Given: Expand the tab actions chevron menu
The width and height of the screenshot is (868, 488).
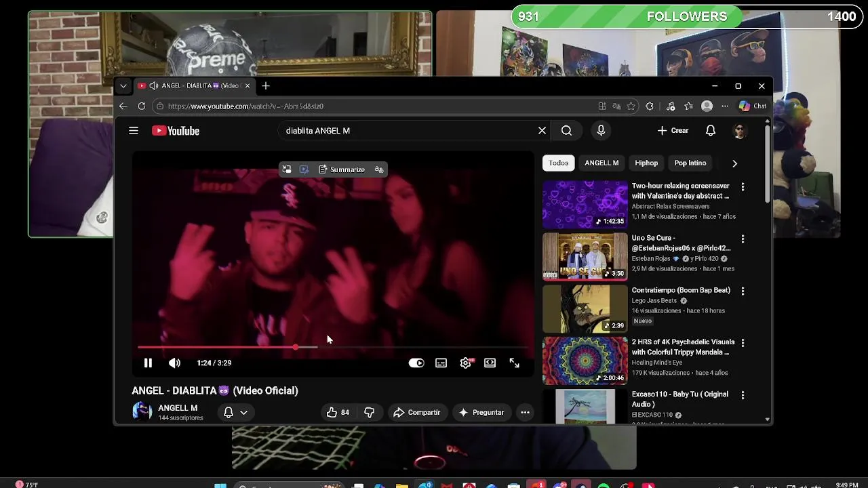Looking at the screenshot, I should (123, 86).
